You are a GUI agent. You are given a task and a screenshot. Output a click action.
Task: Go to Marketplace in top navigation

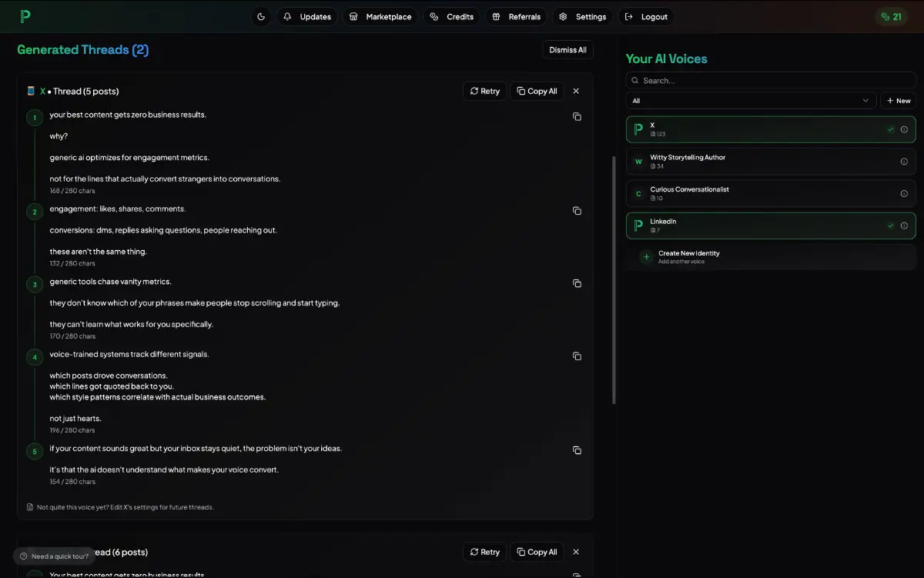pyautogui.click(x=380, y=17)
